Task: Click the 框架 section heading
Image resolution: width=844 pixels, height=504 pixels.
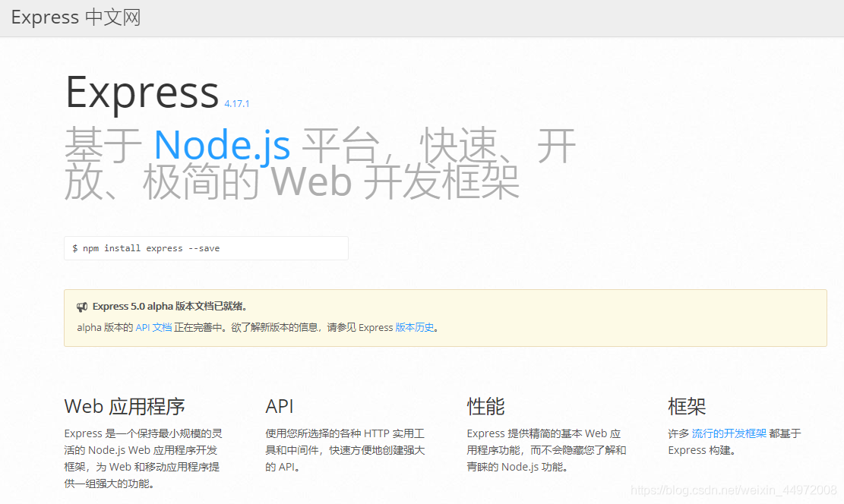Action: coord(687,406)
